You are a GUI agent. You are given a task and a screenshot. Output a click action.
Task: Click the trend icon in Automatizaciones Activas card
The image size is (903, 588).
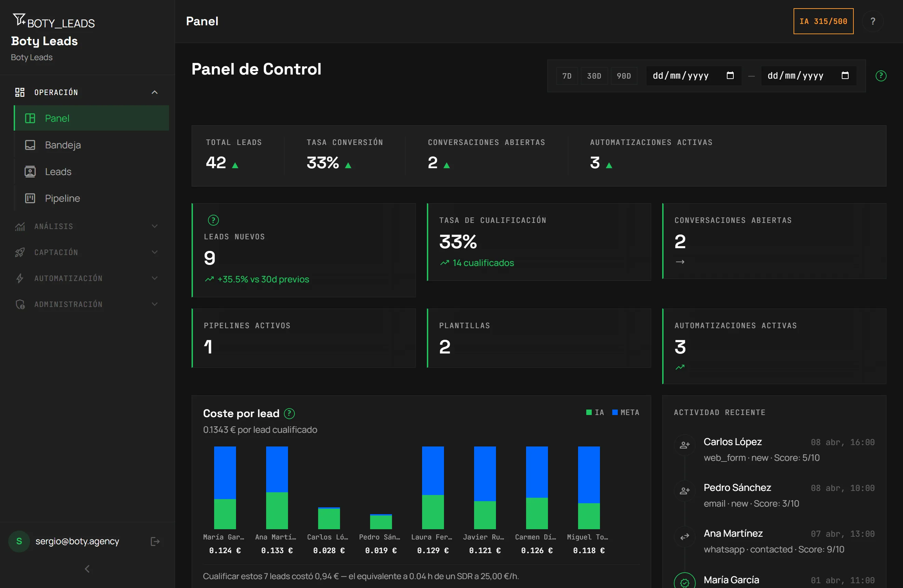point(680,367)
